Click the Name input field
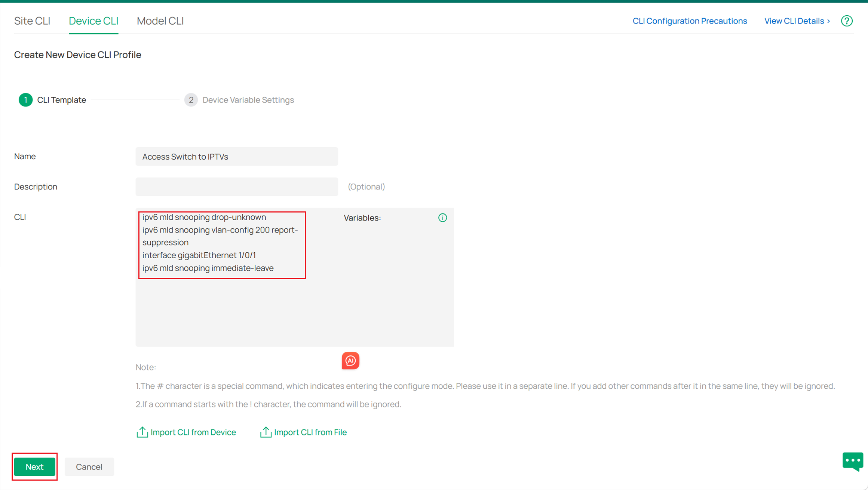 point(236,157)
